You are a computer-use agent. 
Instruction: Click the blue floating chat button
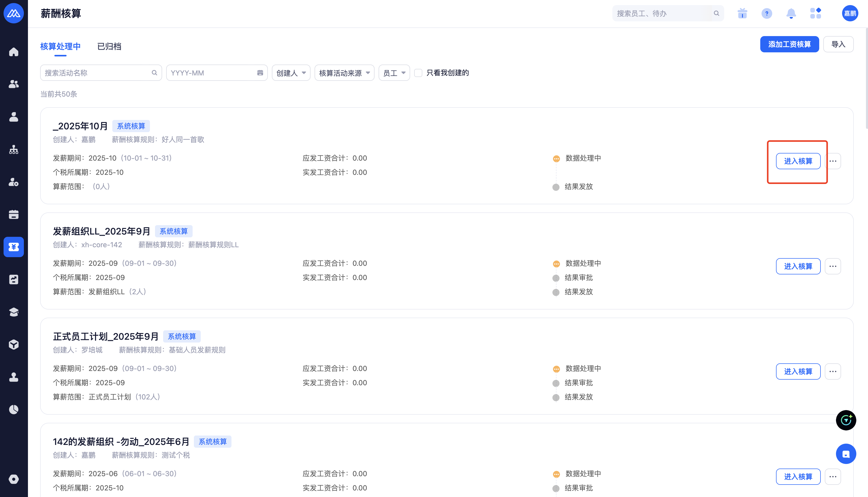[x=845, y=454]
